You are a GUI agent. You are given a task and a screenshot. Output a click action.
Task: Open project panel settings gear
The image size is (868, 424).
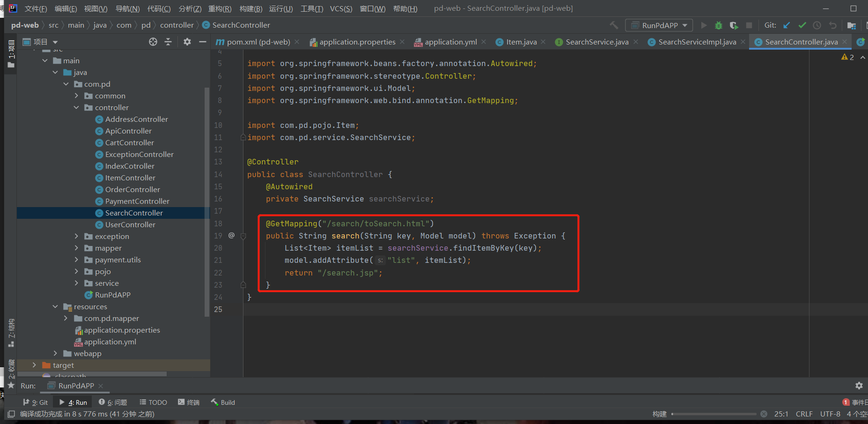click(187, 42)
